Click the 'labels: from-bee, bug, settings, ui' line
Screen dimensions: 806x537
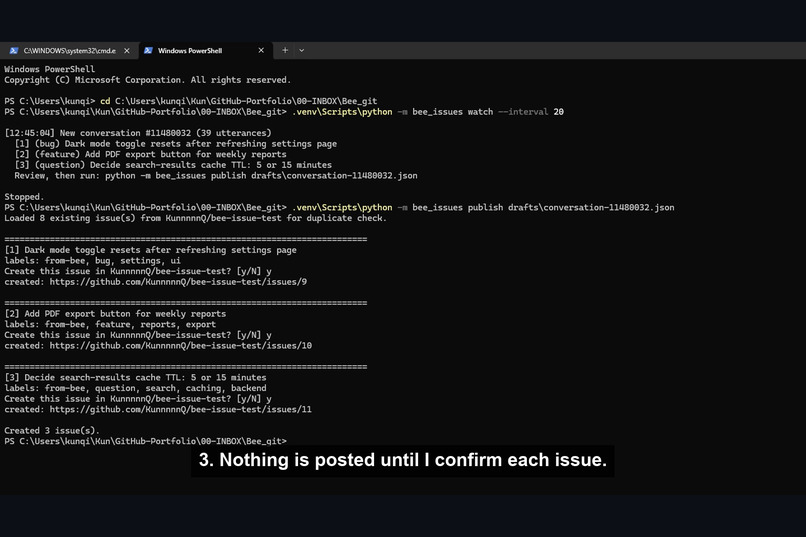click(93, 261)
